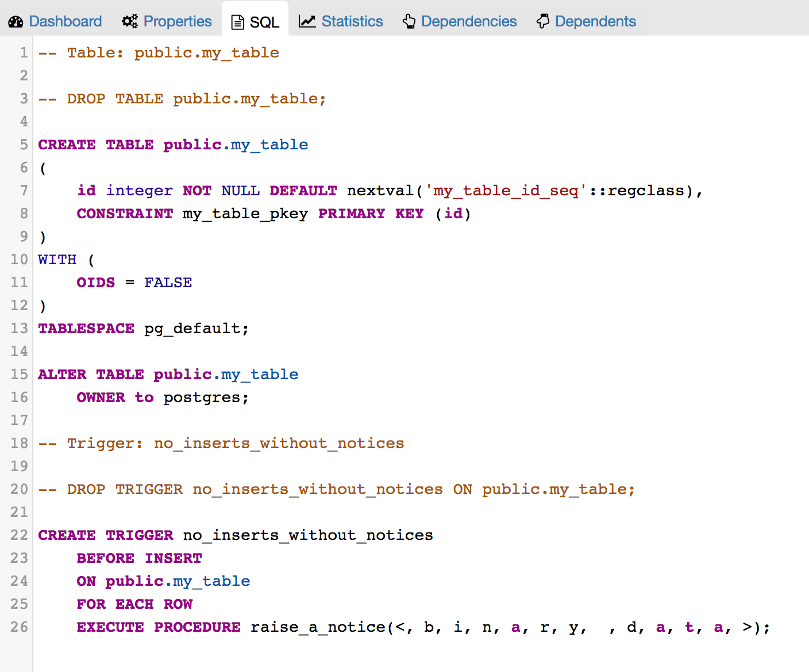809x672 pixels.
Task: Click the '-- DROP TRIGGER' comment line
Action: click(x=337, y=489)
